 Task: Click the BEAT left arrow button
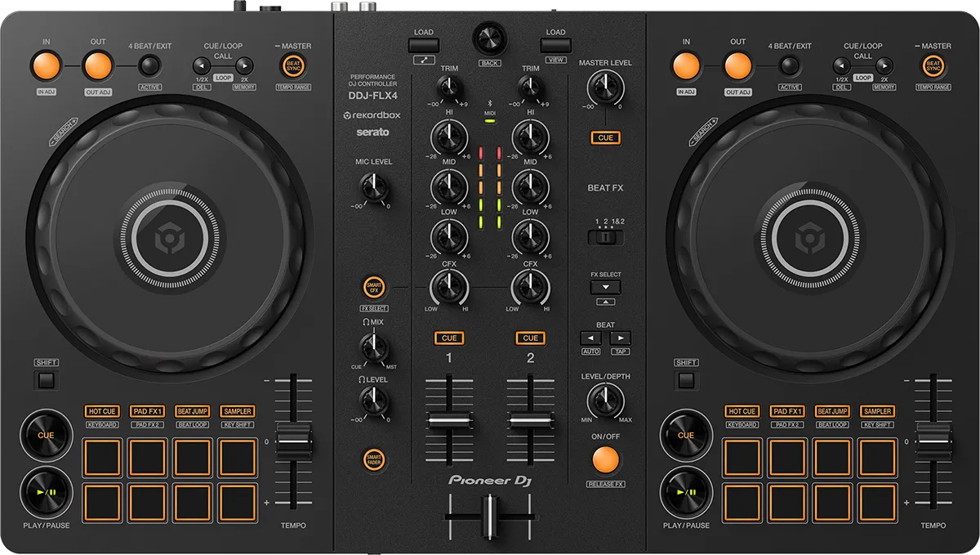(590, 338)
